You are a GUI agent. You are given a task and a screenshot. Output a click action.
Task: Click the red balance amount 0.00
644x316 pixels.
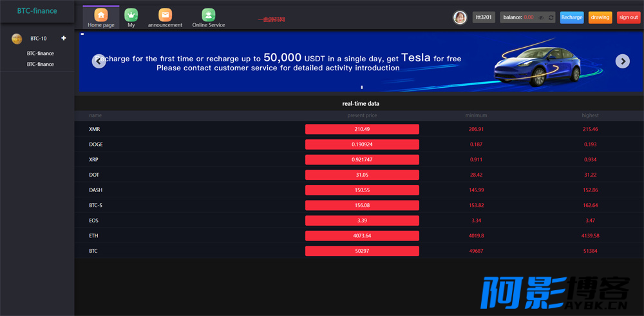(529, 17)
